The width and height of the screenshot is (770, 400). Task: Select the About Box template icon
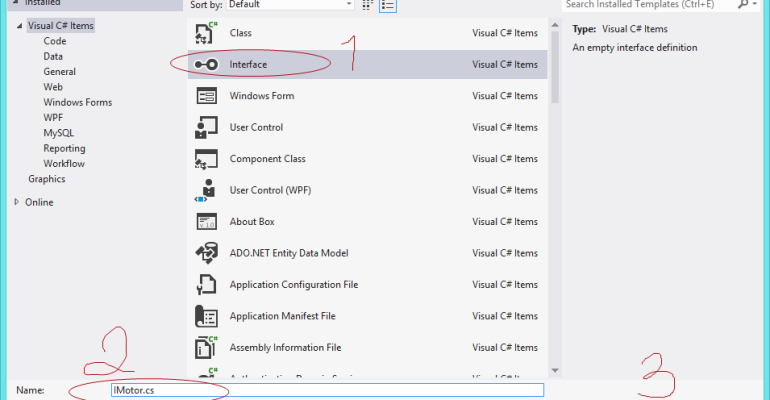click(x=206, y=222)
